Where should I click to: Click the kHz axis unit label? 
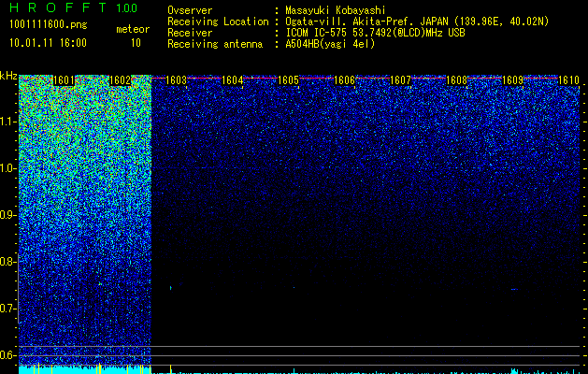tap(8, 76)
